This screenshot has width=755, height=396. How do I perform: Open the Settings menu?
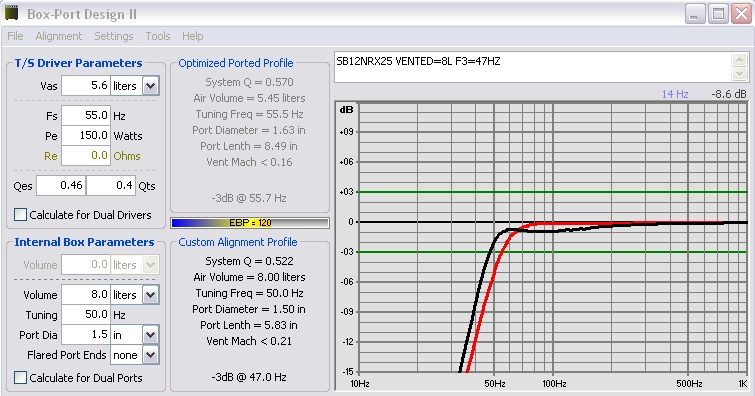114,36
